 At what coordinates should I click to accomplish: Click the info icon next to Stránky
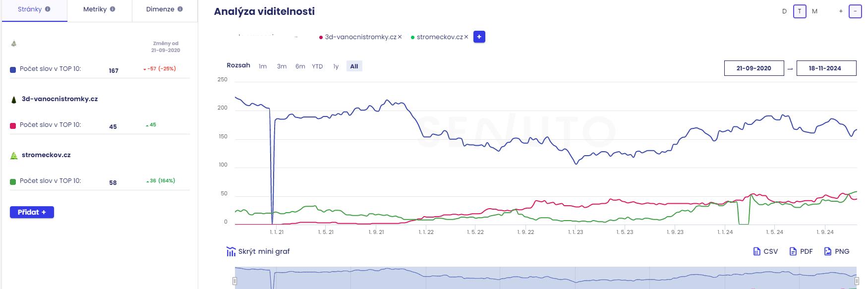(48, 9)
